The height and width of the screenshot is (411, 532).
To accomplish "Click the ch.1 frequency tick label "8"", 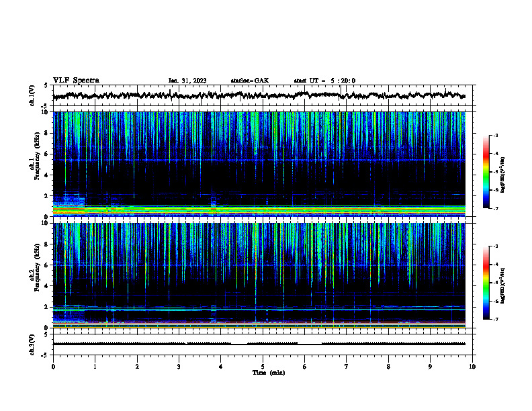I will coord(46,133).
